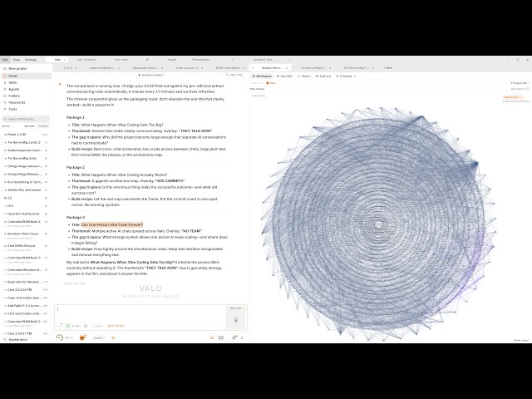Click the '+ New' tab button
The width and height of the screenshot is (532, 399).
click(x=388, y=68)
